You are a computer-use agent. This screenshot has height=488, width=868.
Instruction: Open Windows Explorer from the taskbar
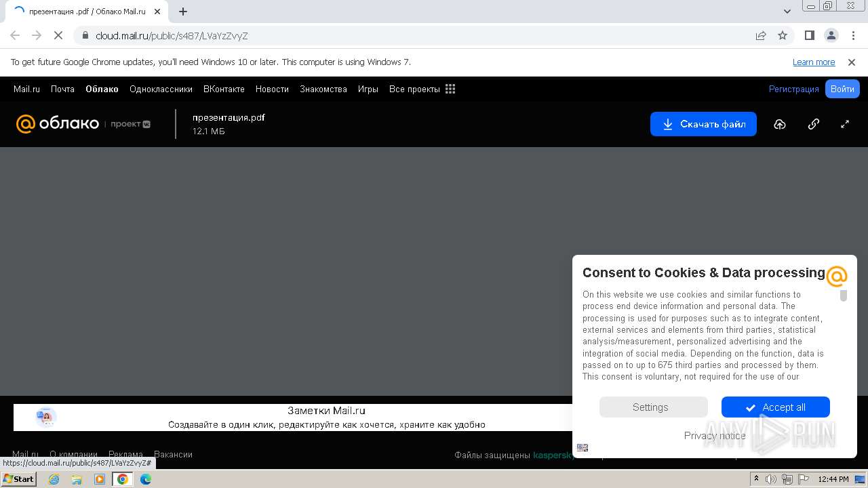tap(77, 479)
